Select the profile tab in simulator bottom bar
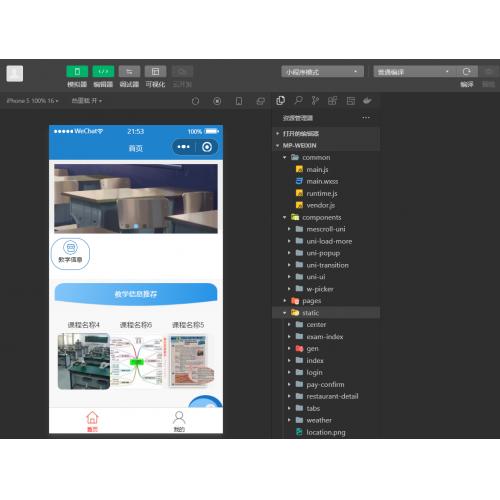 pos(179,421)
